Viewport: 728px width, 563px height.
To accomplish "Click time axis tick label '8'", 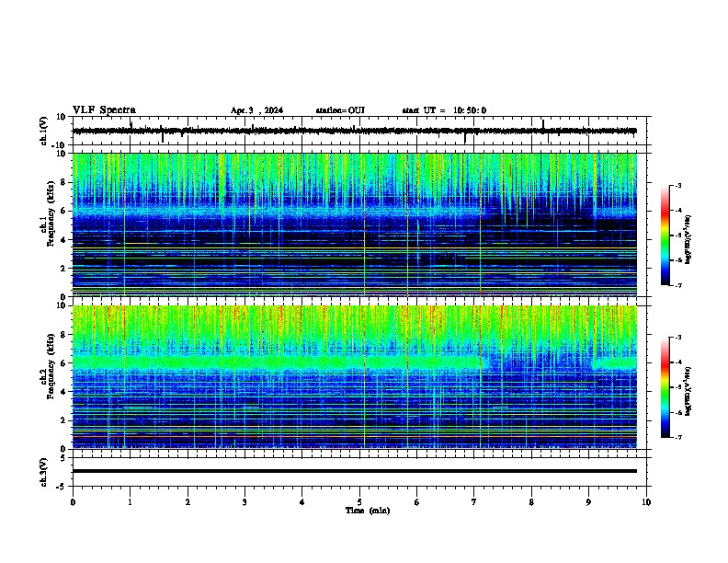I will pyautogui.click(x=531, y=502).
